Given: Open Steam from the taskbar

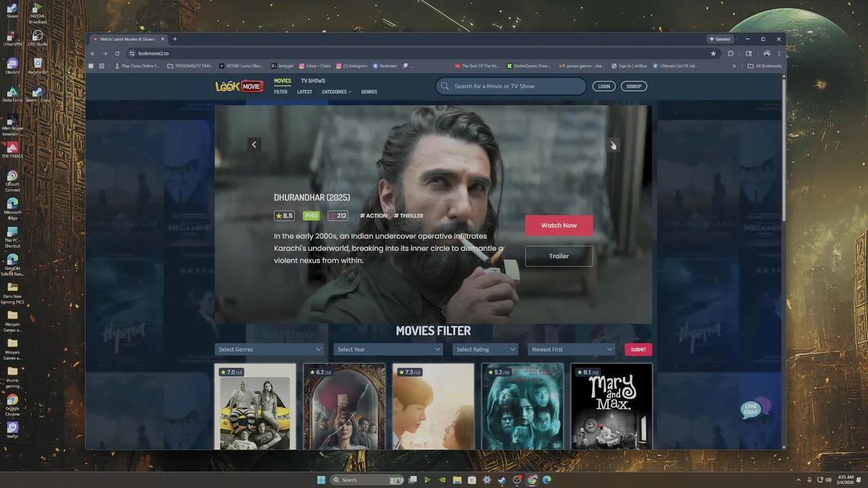Looking at the screenshot, I should pos(502,480).
